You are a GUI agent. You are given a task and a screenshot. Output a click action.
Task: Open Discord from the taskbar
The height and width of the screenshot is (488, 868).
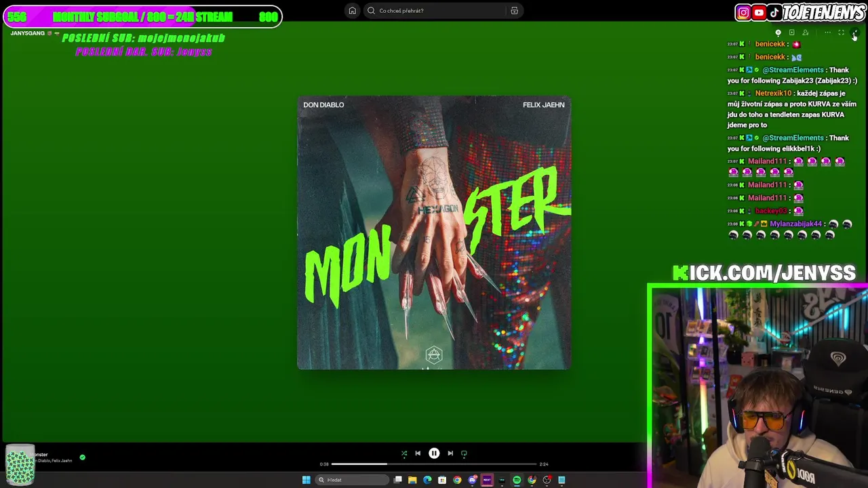[x=473, y=480]
